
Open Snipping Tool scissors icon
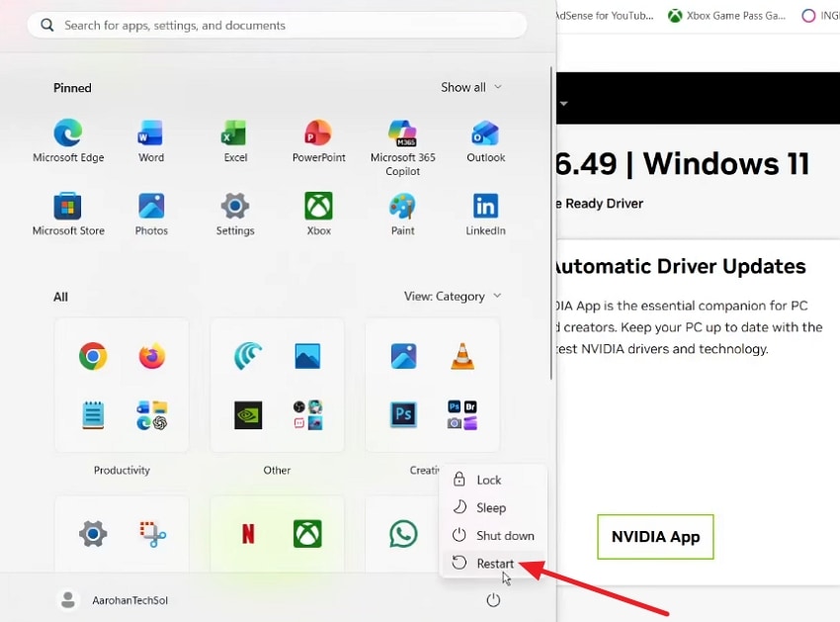click(x=152, y=534)
